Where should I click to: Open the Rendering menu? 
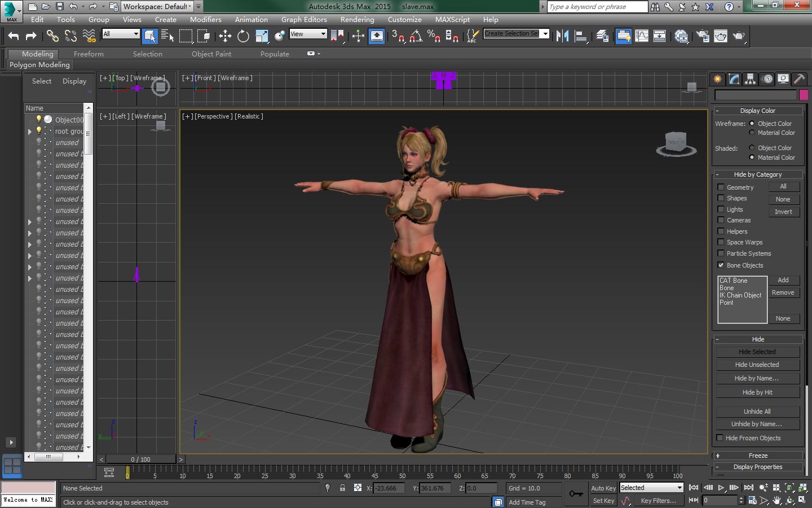357,20
